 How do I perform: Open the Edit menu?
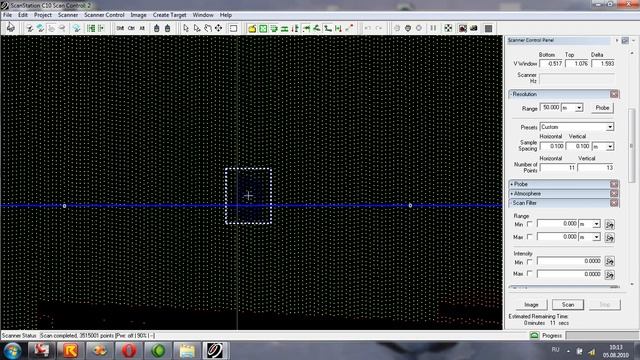pyautogui.click(x=23, y=15)
